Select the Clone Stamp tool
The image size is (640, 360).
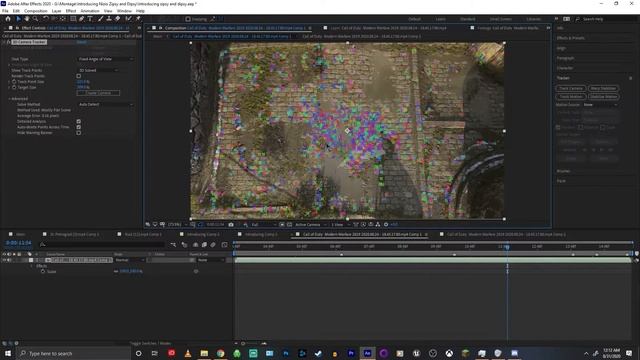click(109, 19)
